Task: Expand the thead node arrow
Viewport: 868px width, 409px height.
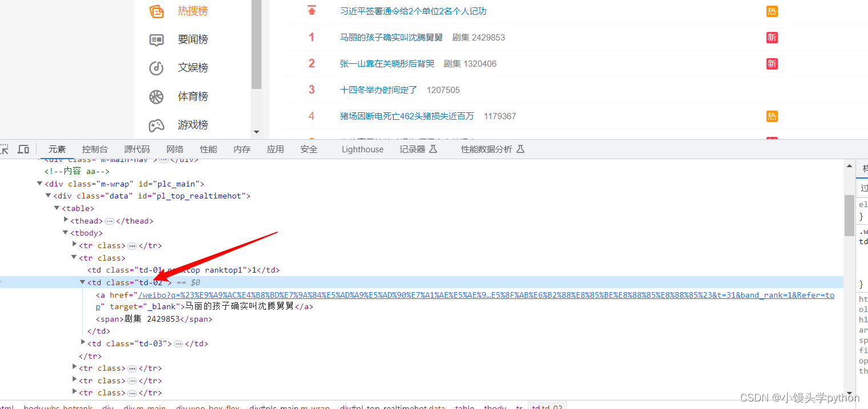Action: [x=66, y=220]
